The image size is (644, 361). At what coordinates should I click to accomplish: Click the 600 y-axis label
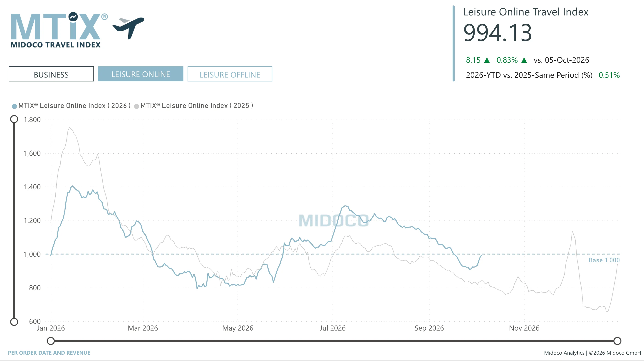tap(35, 321)
